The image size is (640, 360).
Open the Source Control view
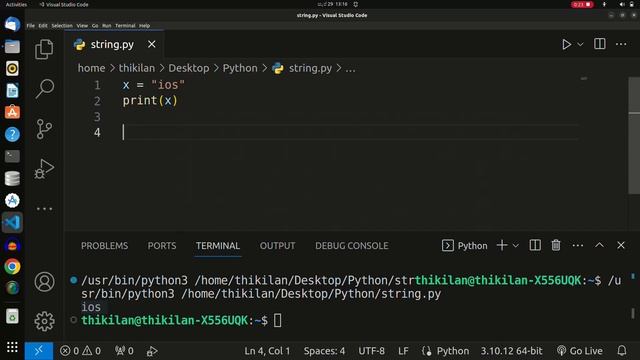[44, 129]
